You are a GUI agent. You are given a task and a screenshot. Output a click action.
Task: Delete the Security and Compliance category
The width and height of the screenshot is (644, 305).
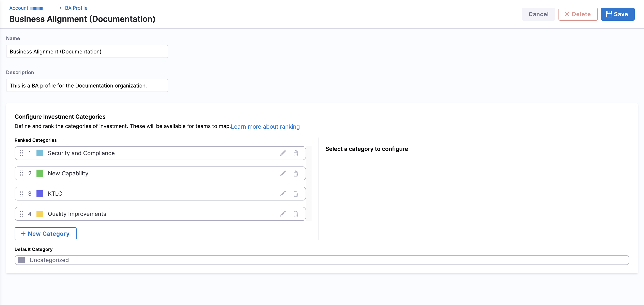click(295, 153)
